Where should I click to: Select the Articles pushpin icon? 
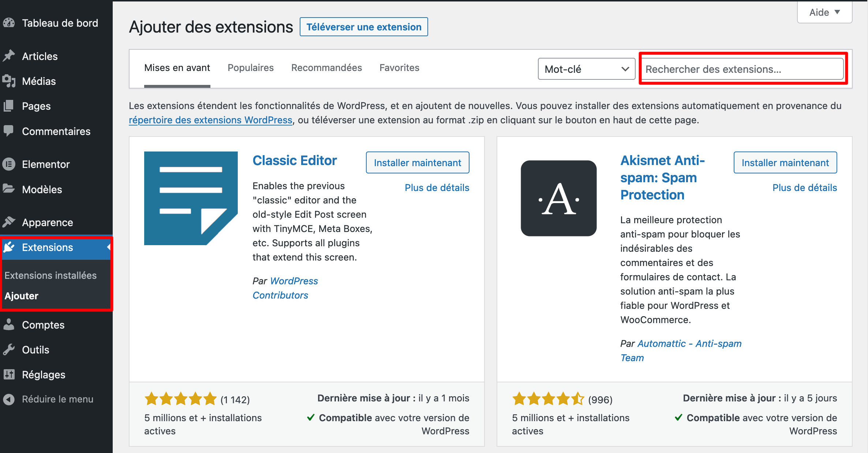point(9,56)
